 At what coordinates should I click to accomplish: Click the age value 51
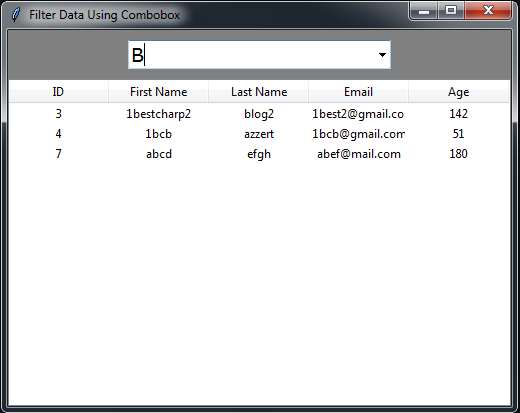(x=458, y=134)
